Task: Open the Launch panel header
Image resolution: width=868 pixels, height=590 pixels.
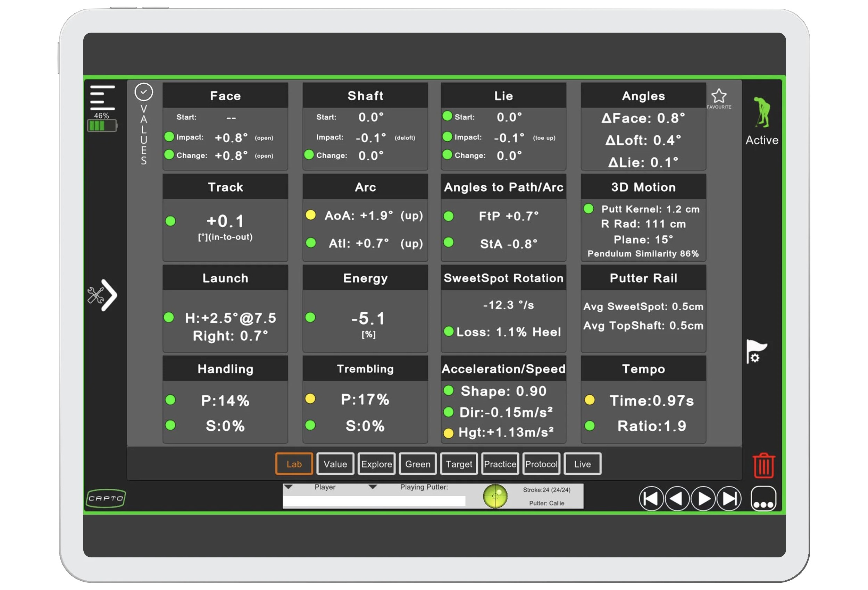Action: click(x=225, y=278)
